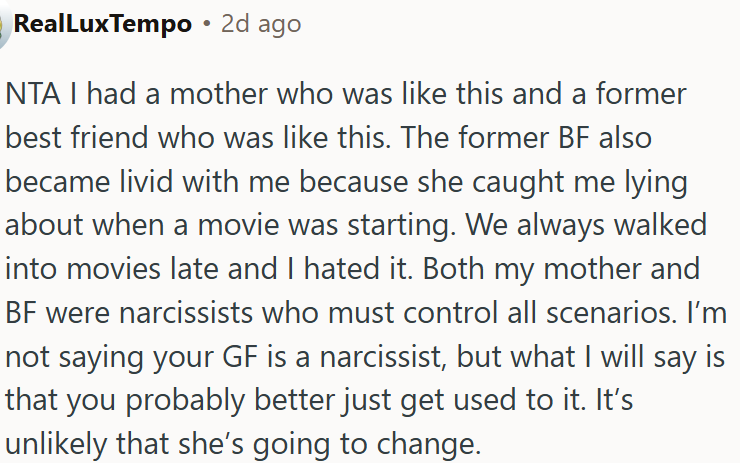Click the "2d ago" comment timestamp
Screen dimensions: 740x463
[x=260, y=24]
